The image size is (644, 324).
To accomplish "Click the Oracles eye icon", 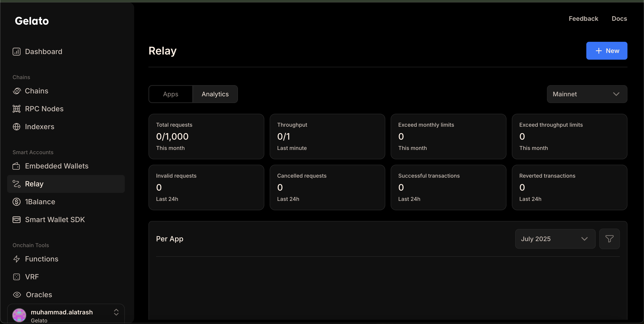I will click(17, 295).
